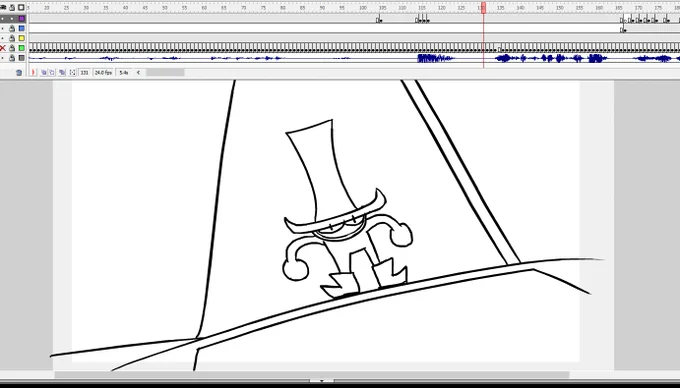
Task: Click the 24.0 fps frame rate field
Action: click(x=103, y=72)
